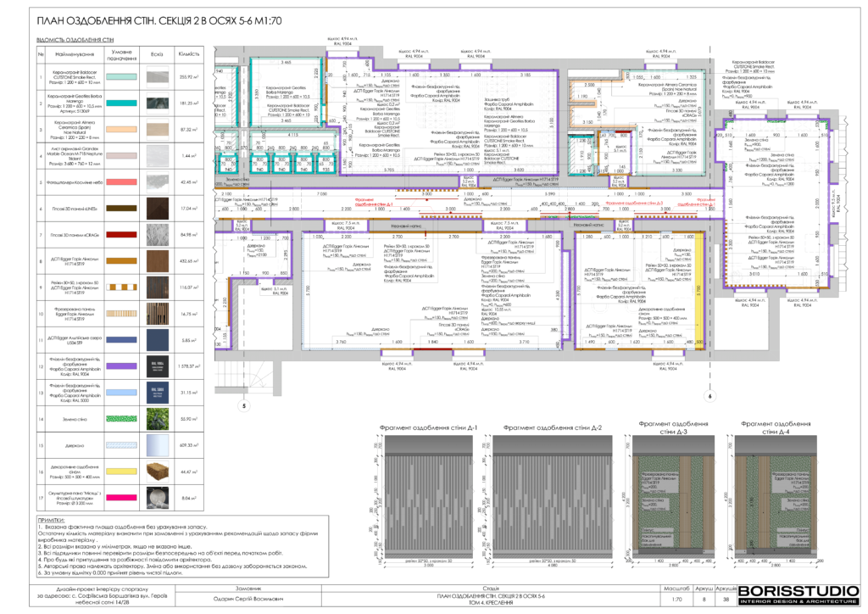The height and width of the screenshot is (614, 868).
Task: Click the 'ПРИМІТКИ' notes heading
Action: [x=56, y=519]
